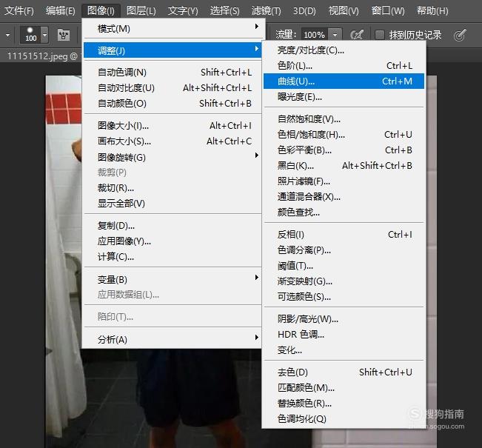Open 图像大小(I)... dialog
The width and height of the screenshot is (482, 448).
tap(173, 125)
